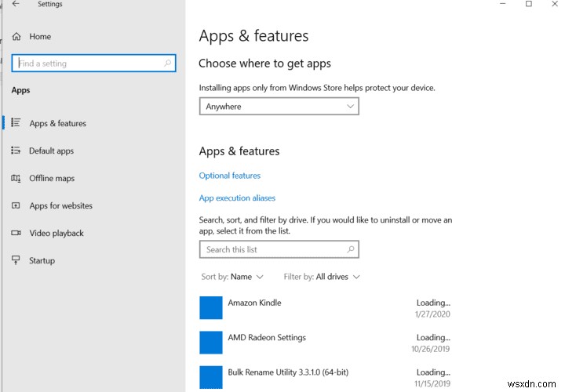Screen dimensions: 565x392
Task: Click the Apps & features sidebar icon
Action: click(16, 123)
